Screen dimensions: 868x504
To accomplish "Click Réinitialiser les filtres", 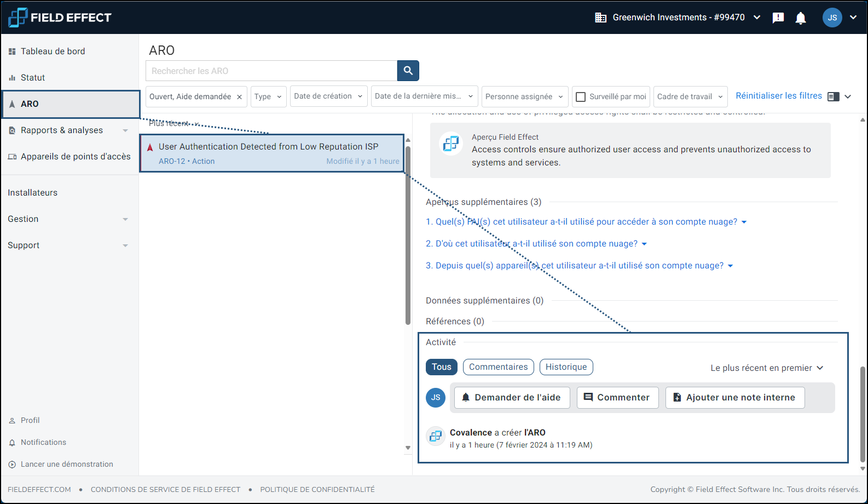I will 779,96.
